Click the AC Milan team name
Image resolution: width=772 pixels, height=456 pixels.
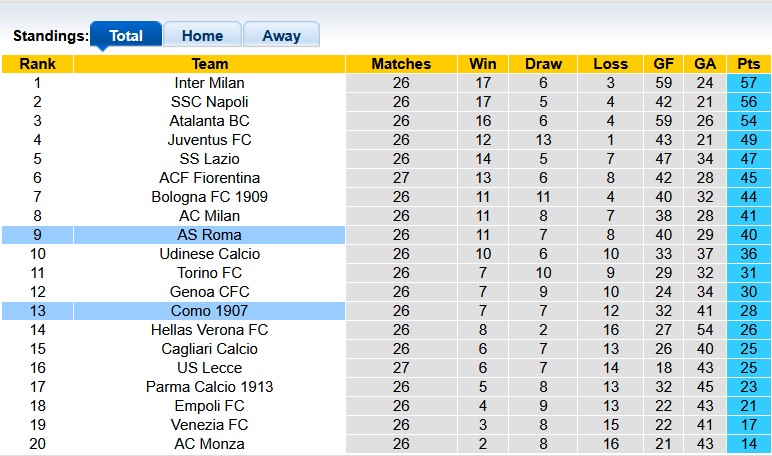tap(209, 216)
